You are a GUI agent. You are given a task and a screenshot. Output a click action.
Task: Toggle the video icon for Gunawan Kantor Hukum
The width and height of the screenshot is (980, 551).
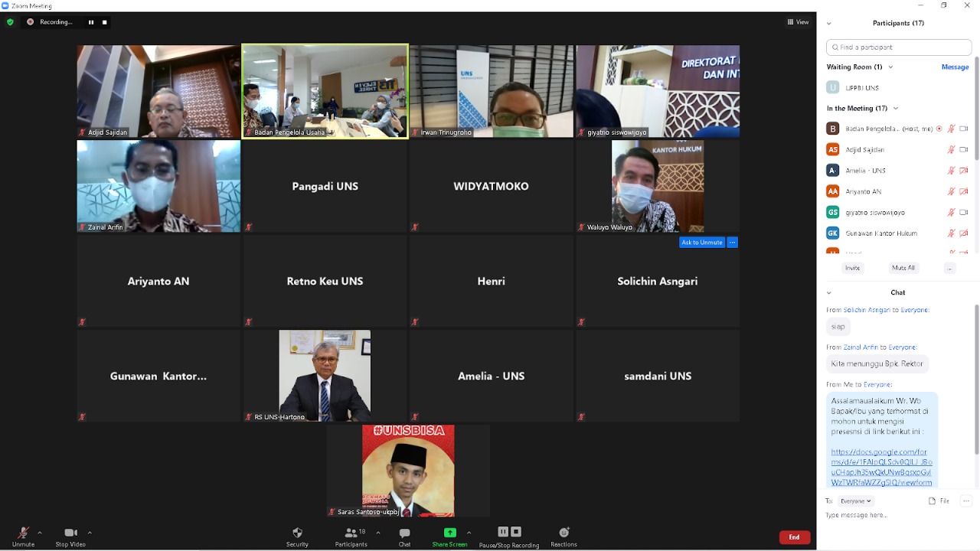coord(964,233)
